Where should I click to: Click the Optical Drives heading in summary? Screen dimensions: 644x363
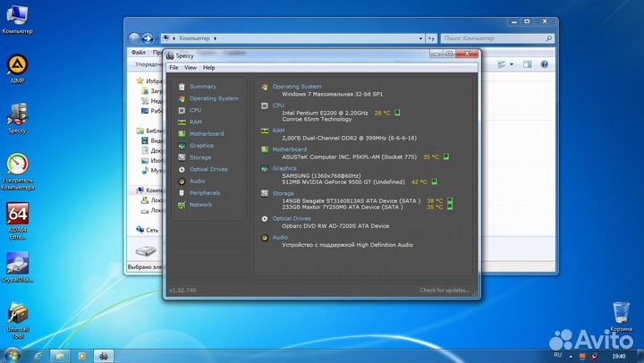(x=292, y=218)
